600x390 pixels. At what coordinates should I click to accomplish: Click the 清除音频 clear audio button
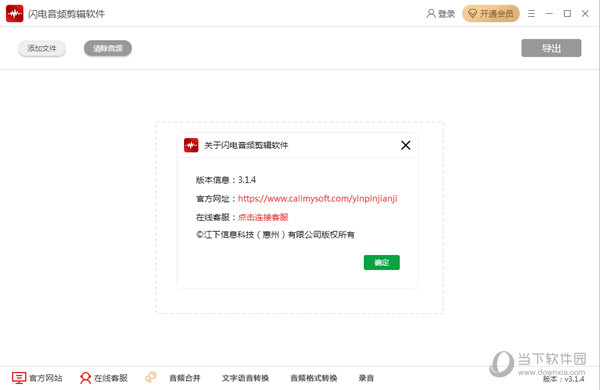pos(108,48)
